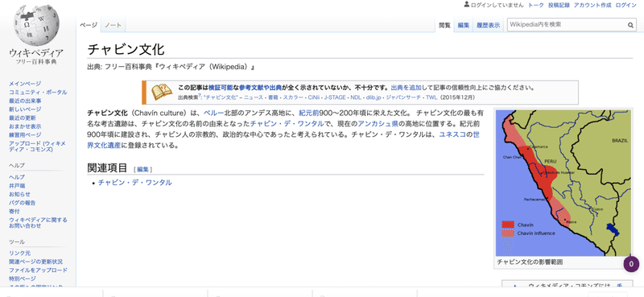Open バグの報告 in the sidebar
The height and width of the screenshot is (297, 644).
[23, 203]
